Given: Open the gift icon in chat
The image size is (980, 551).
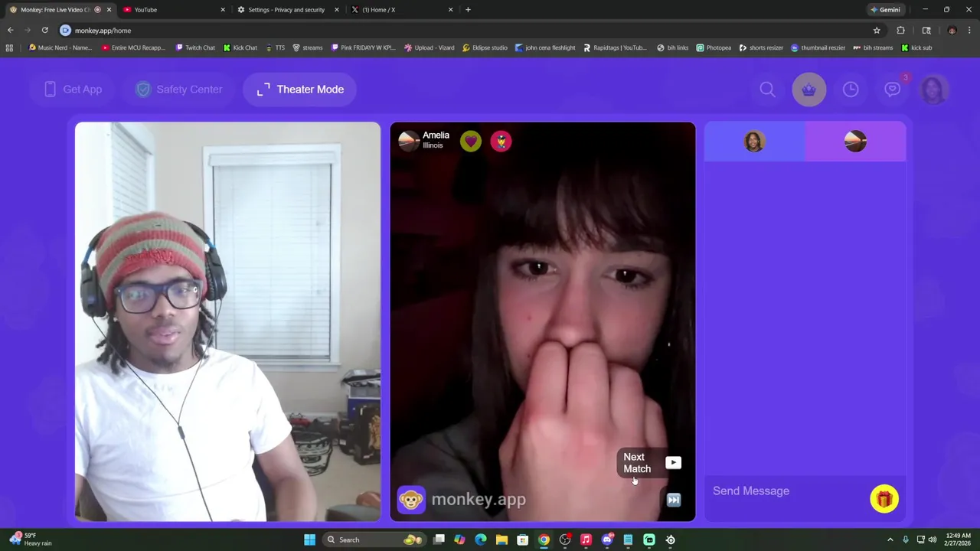Looking at the screenshot, I should (884, 499).
